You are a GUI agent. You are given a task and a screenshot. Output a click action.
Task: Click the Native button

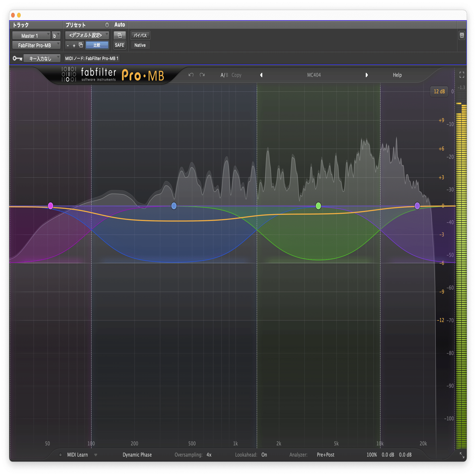140,45
